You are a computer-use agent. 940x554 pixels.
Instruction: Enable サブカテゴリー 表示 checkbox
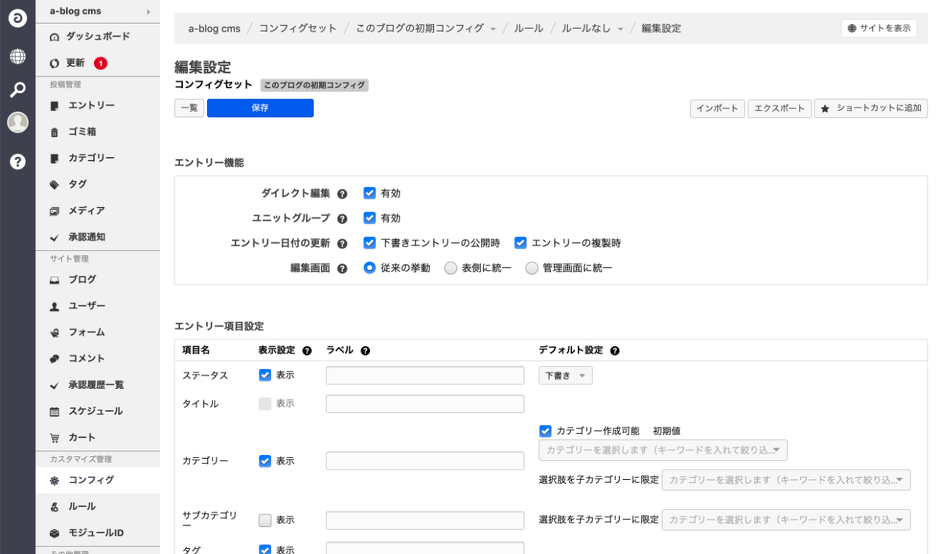264,520
